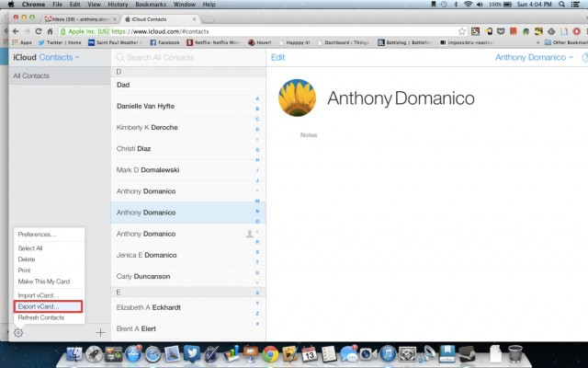This screenshot has height=368, width=588.
Task: Click the Edit button for the contact
Action: [x=277, y=57]
